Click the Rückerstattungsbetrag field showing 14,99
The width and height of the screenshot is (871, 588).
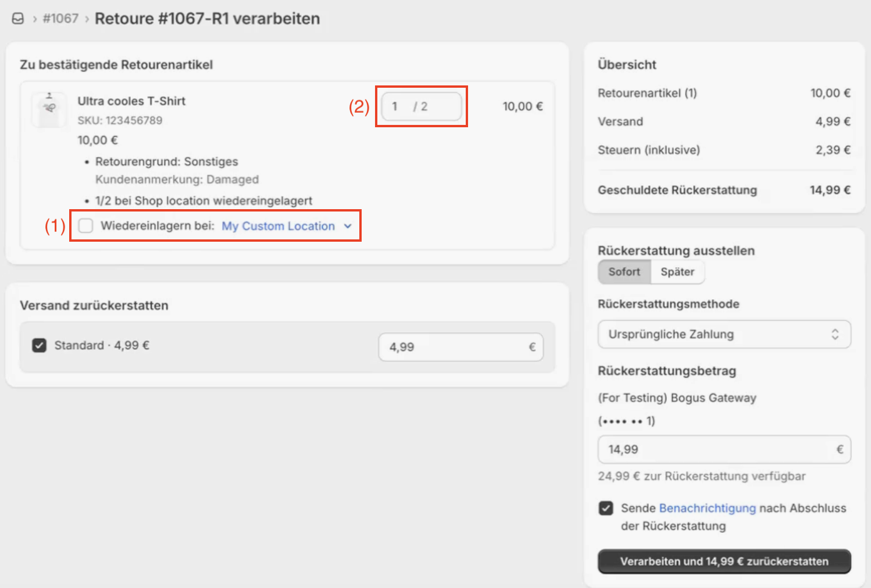tap(715, 450)
